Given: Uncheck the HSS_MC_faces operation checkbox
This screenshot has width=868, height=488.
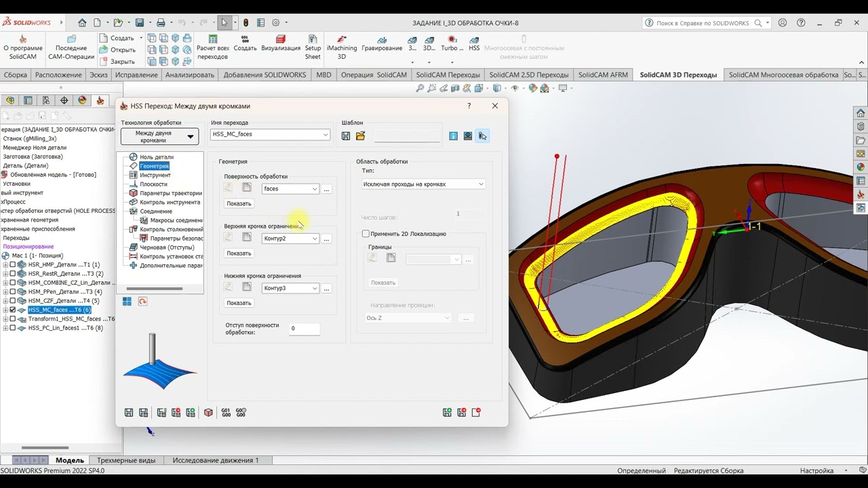Looking at the screenshot, I should (13, 310).
